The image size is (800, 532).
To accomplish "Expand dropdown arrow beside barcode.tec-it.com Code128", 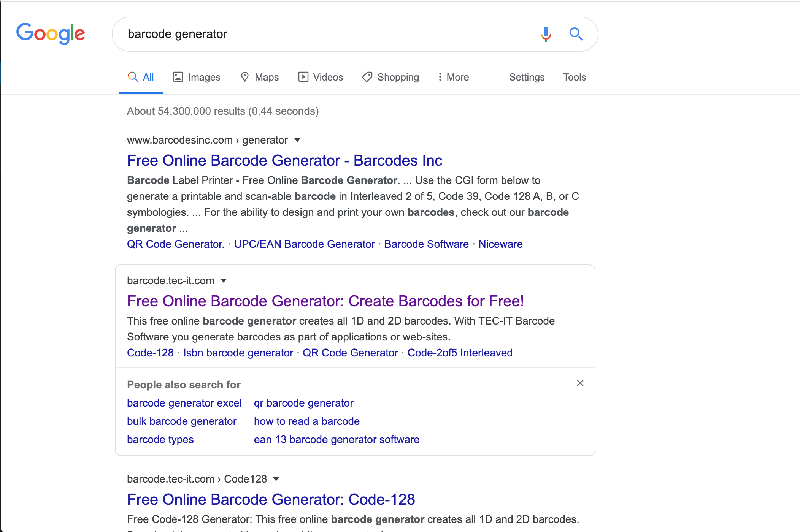I will click(276, 479).
